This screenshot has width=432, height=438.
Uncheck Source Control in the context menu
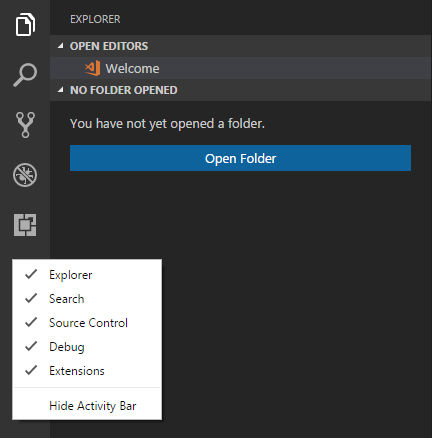tap(87, 323)
